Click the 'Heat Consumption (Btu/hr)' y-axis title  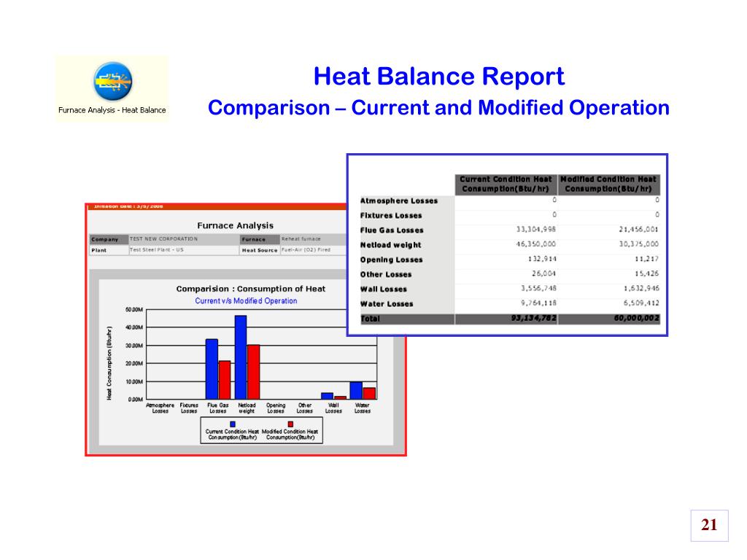pyautogui.click(x=109, y=363)
